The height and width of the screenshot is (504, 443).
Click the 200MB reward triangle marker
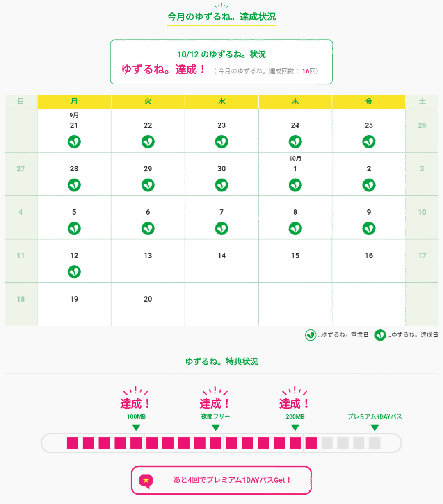(x=295, y=427)
